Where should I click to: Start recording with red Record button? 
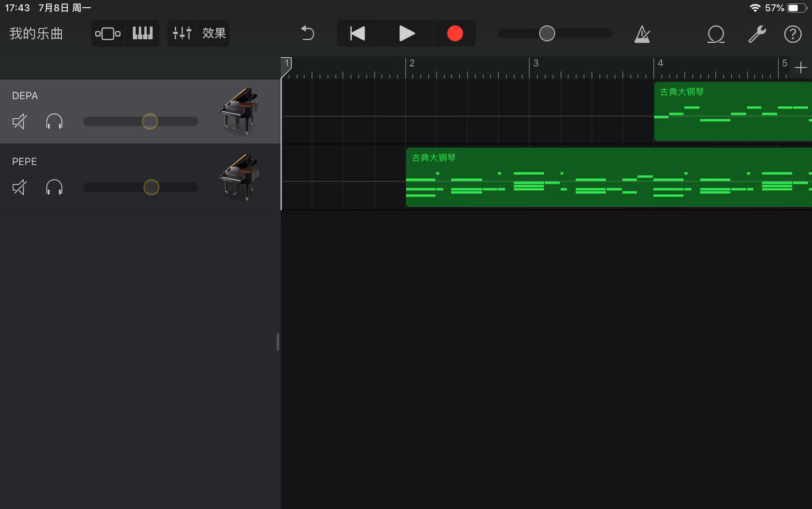455,33
